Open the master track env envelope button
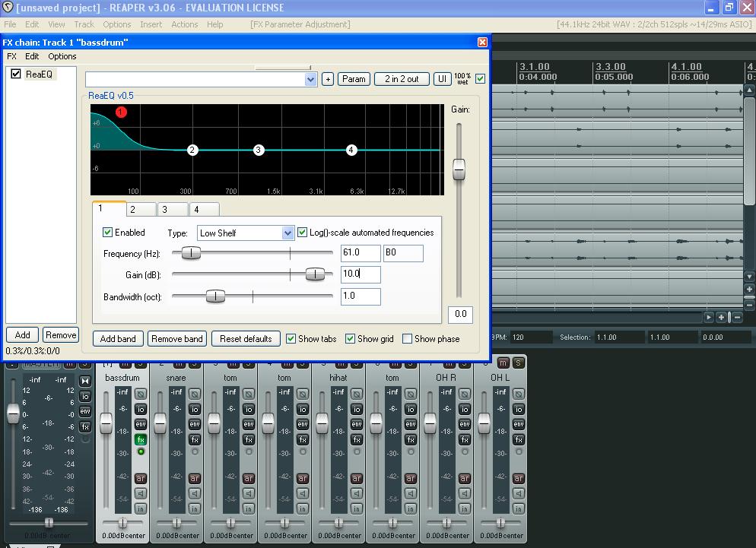The width and height of the screenshot is (756, 548). pos(85,411)
